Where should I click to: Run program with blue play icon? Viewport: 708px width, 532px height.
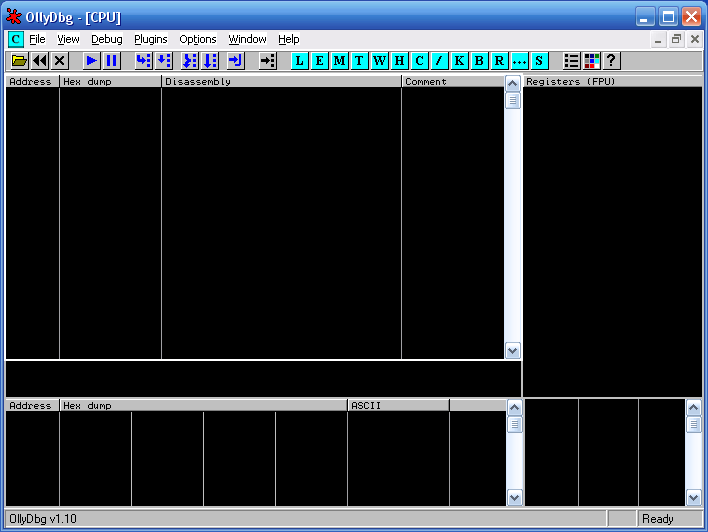[x=92, y=61]
